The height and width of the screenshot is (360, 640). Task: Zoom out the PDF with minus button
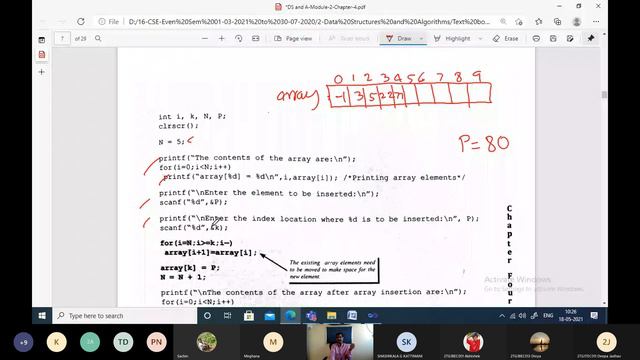coord(205,38)
